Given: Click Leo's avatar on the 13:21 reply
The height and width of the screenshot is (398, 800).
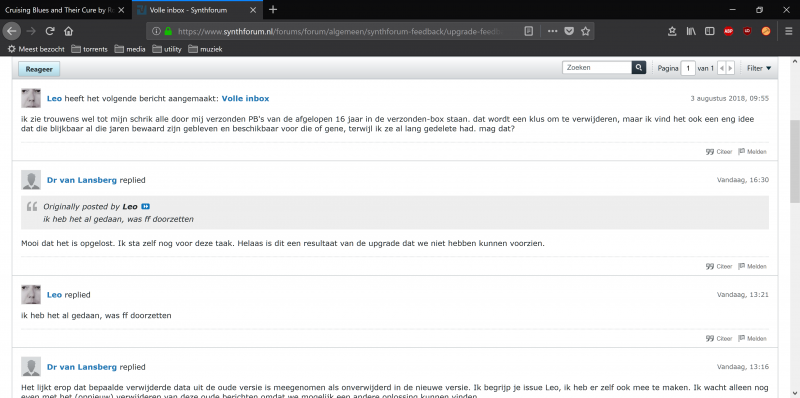Looking at the screenshot, I should point(31,294).
